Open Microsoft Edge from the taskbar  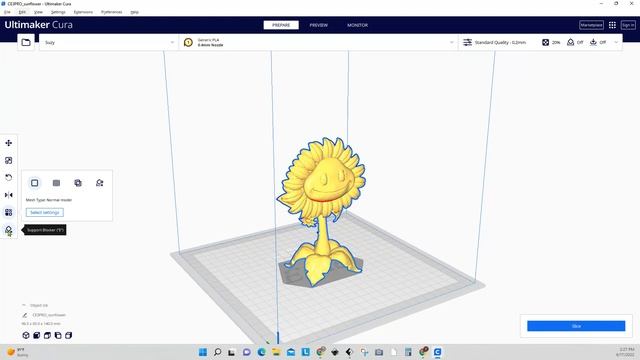click(262, 352)
